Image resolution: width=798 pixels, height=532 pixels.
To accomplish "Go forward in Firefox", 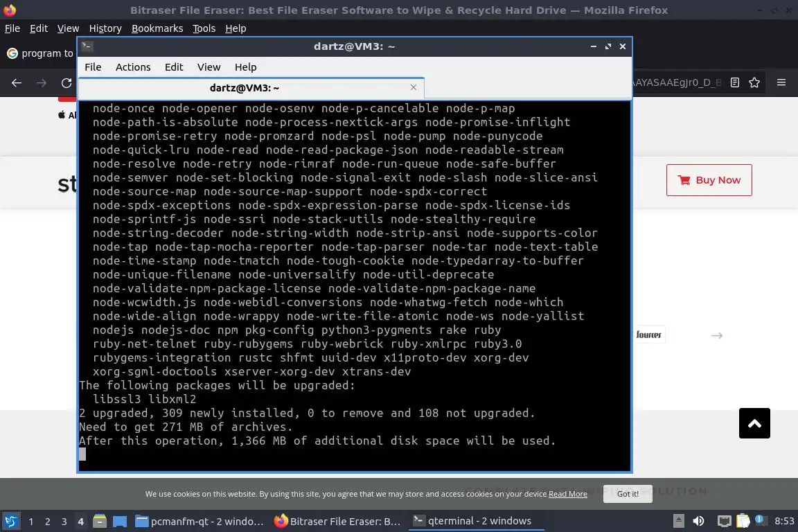I will pos(42,82).
